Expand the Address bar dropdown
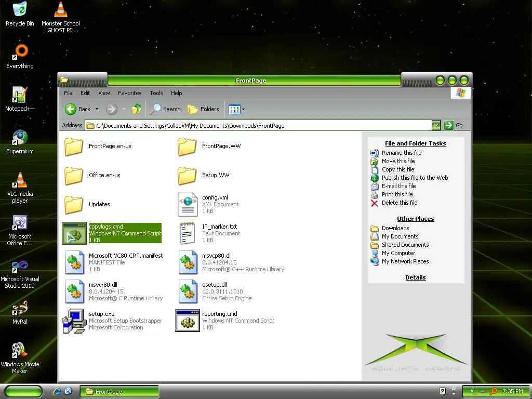This screenshot has height=399, width=532. tap(436, 126)
